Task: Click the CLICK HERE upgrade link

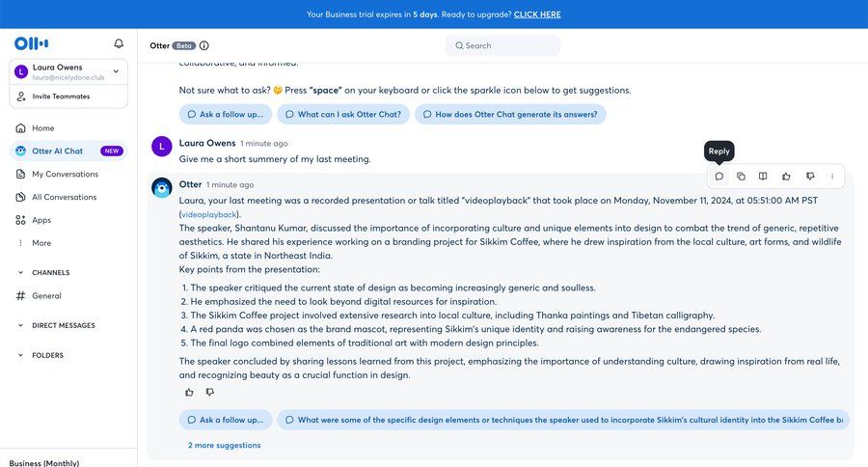Action: [x=537, y=14]
